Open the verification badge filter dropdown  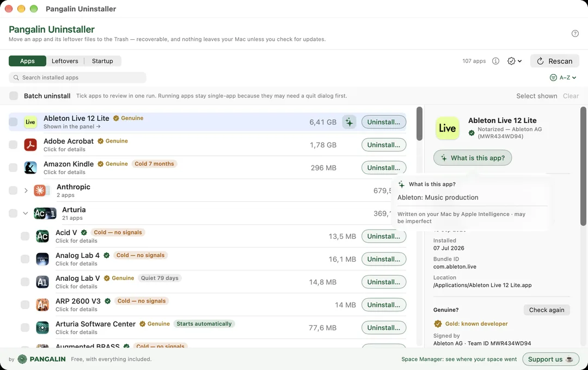coord(514,61)
